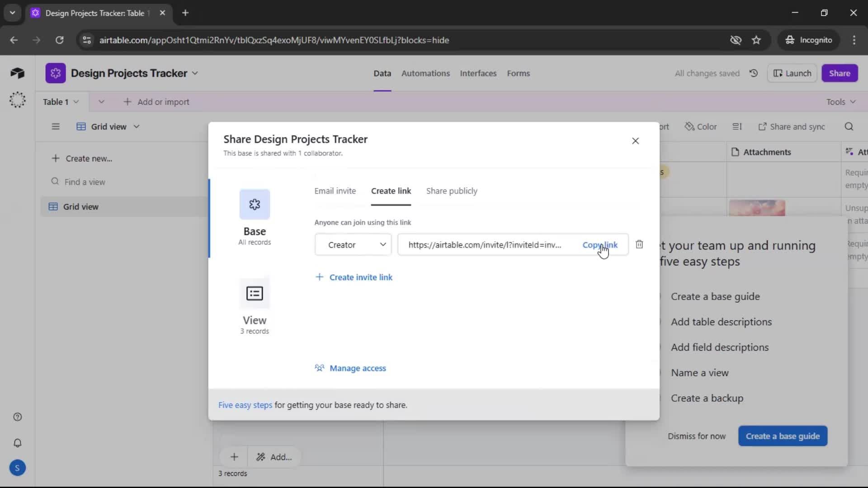This screenshot has width=868, height=488.
Task: Click the search magnifier in the view toolbar
Action: 849,127
